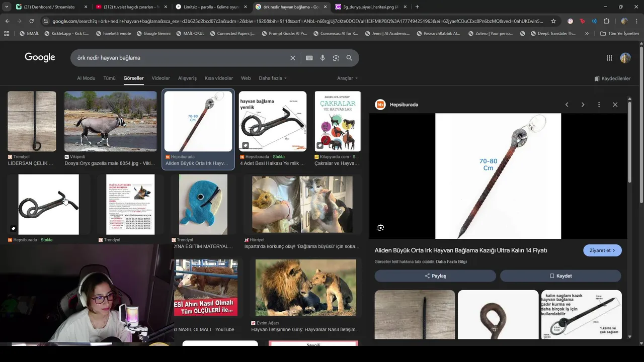This screenshot has width=644, height=362.
Task: Open a new browser tab
Action: click(x=417, y=7)
